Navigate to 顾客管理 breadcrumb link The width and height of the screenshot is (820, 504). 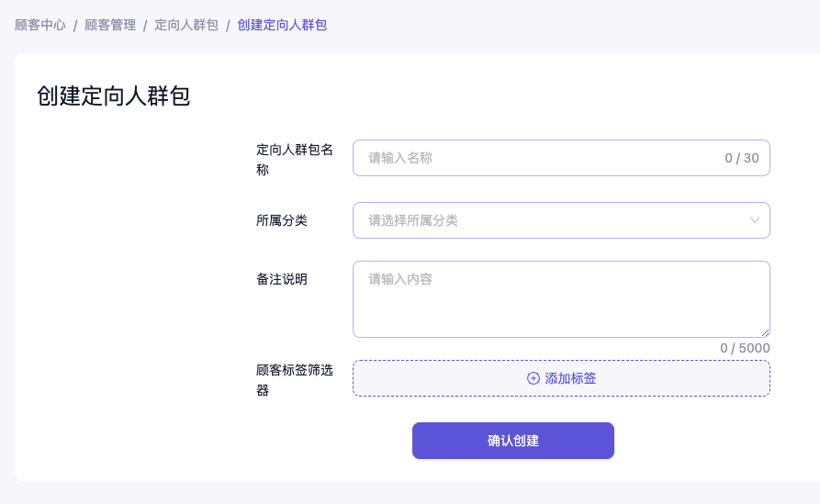point(110,25)
